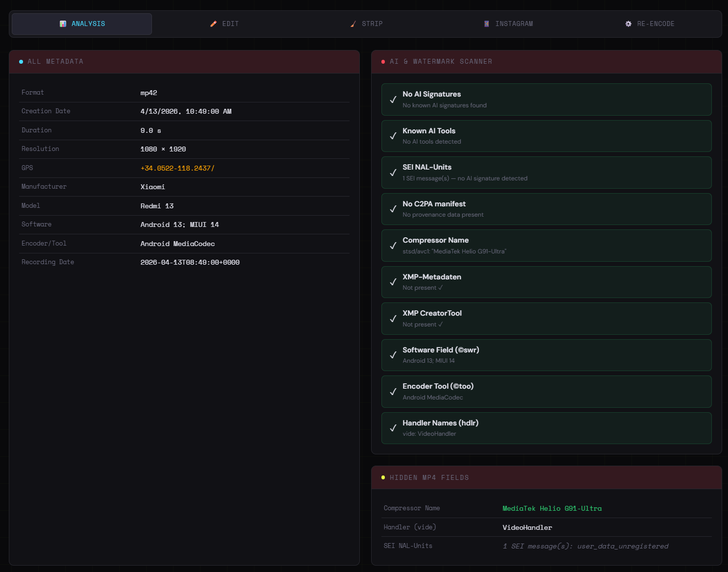Click the blue dot beside All Metadata
This screenshot has width=728, height=572.
[x=21, y=62]
